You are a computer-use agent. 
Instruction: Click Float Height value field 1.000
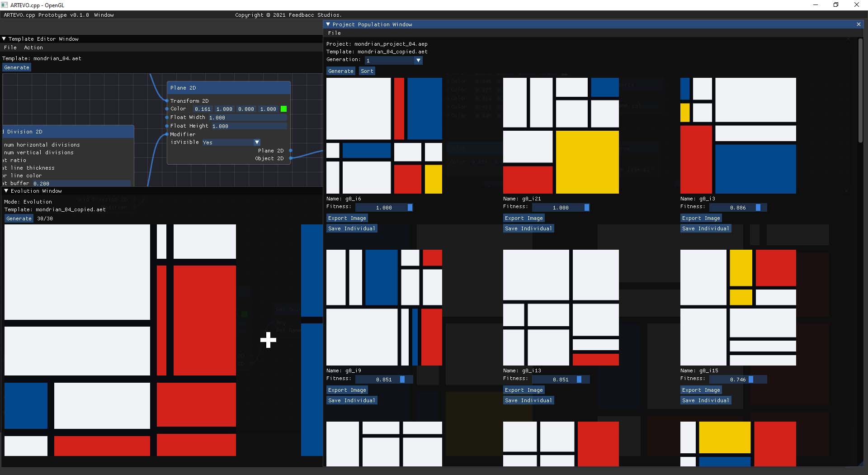[249, 126]
